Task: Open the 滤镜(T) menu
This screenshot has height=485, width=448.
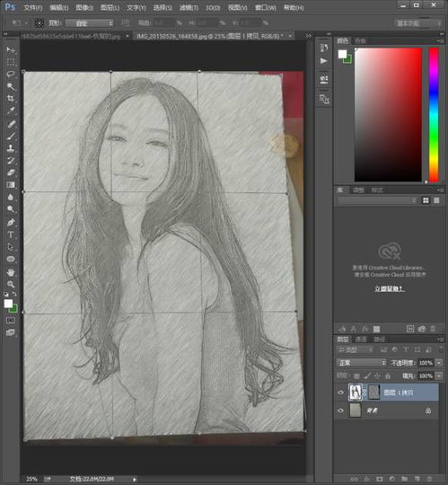Action: click(189, 7)
